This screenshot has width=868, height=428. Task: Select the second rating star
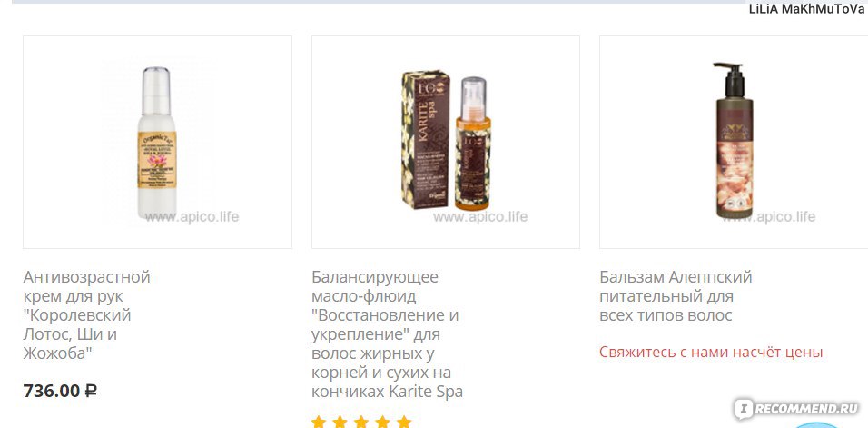point(340,422)
